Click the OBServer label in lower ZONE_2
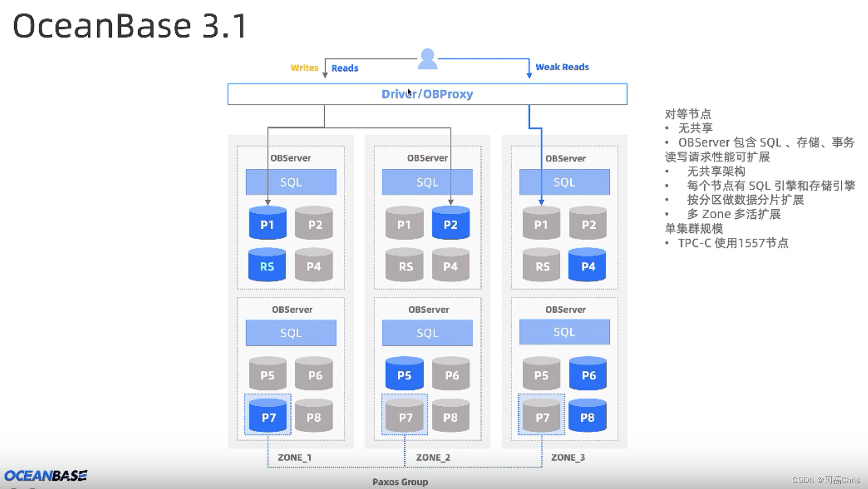The width and height of the screenshot is (868, 489). click(428, 310)
